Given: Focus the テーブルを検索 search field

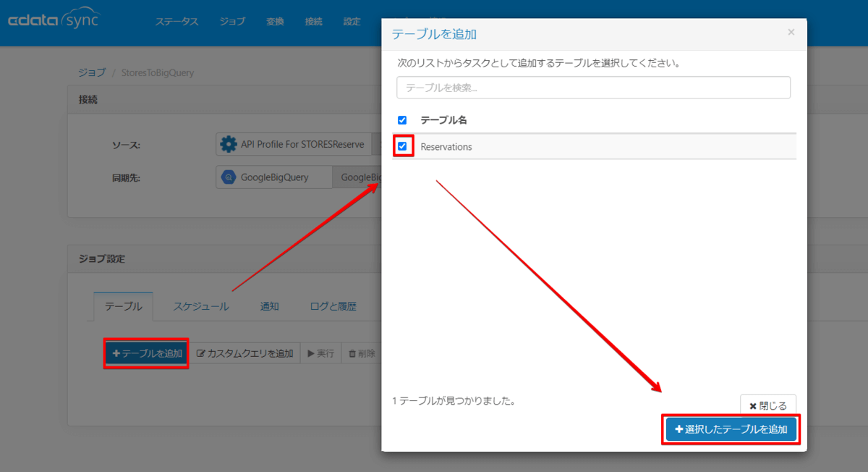Looking at the screenshot, I should [593, 88].
